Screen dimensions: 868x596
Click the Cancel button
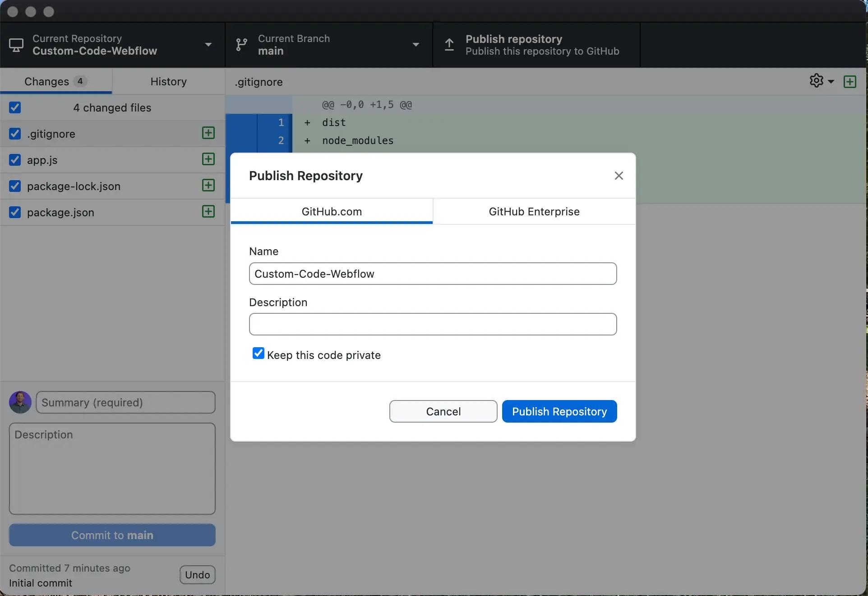click(x=443, y=411)
